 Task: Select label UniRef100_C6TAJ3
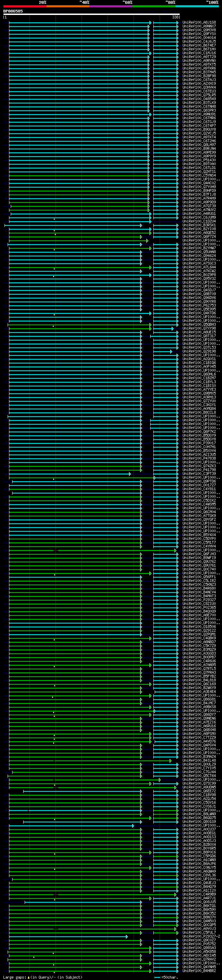199,80
